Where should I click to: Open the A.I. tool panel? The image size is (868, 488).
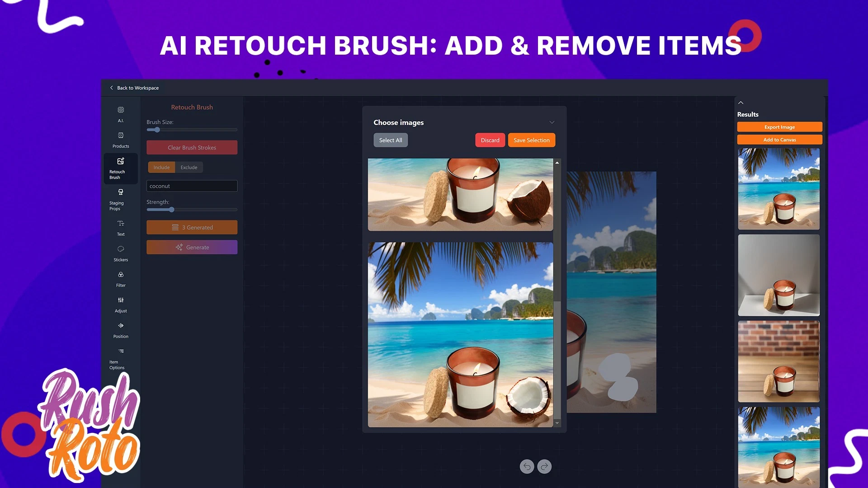pyautogui.click(x=121, y=114)
